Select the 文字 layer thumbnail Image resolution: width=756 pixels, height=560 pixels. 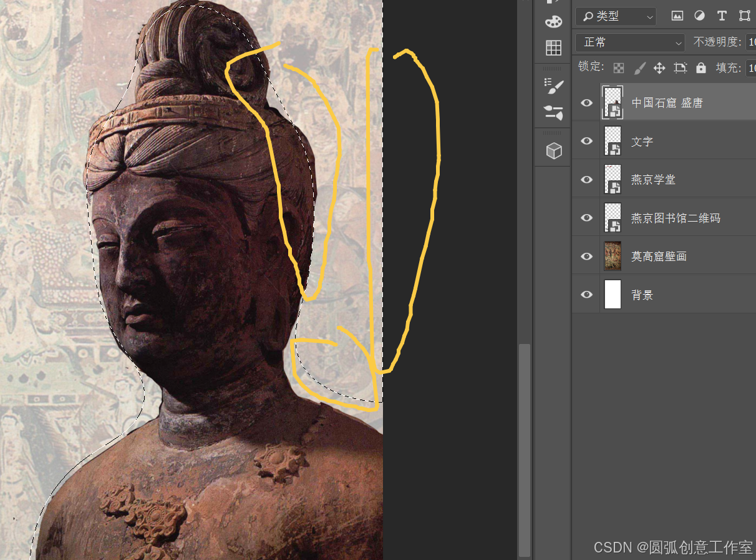613,141
